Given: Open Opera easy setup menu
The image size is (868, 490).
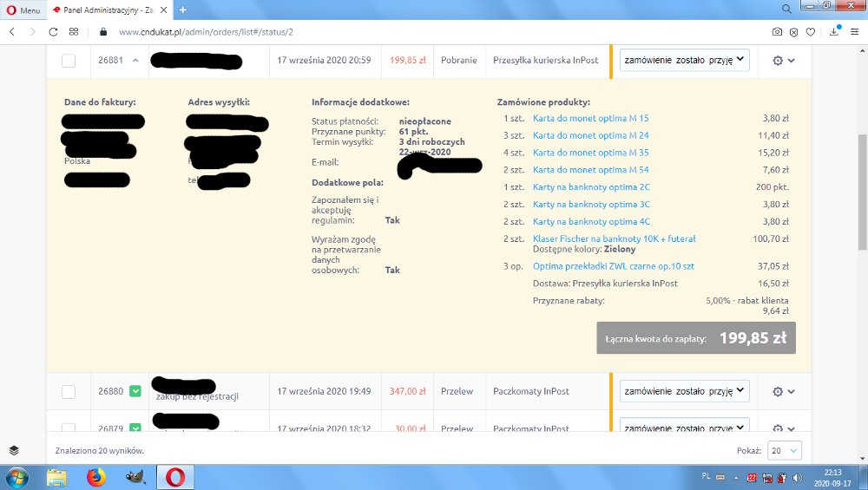Looking at the screenshot, I should [x=855, y=32].
